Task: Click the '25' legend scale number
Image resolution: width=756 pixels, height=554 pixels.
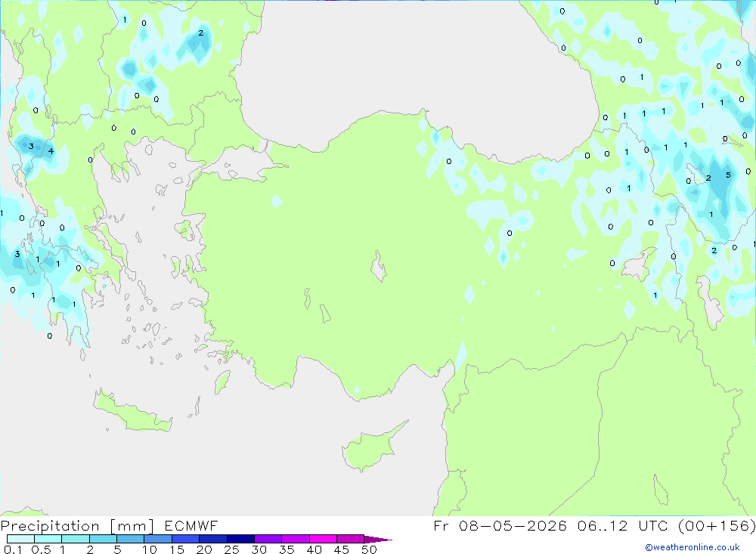Action: point(231,549)
